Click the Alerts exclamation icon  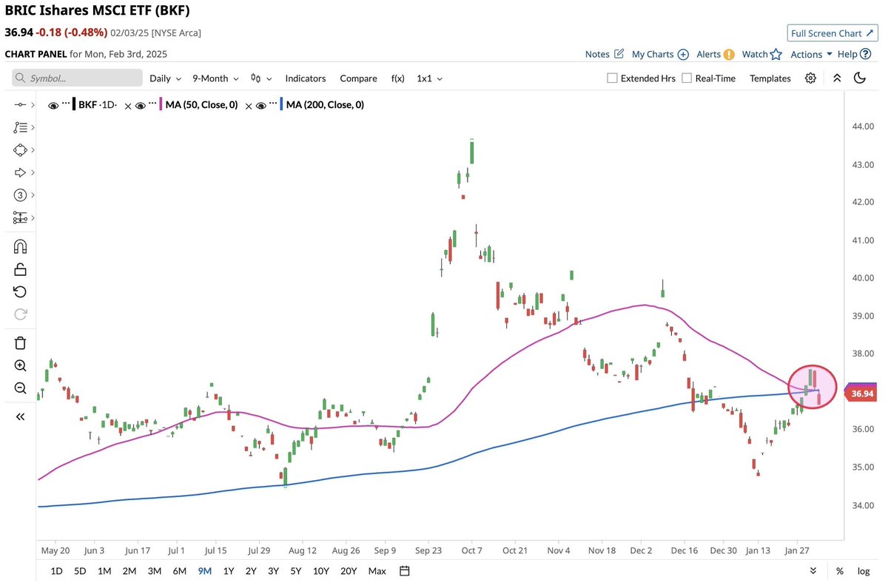pos(729,54)
